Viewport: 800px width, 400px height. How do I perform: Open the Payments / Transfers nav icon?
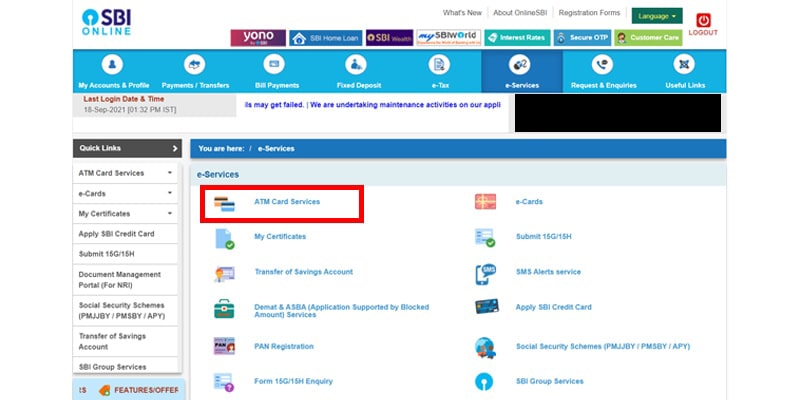click(194, 65)
